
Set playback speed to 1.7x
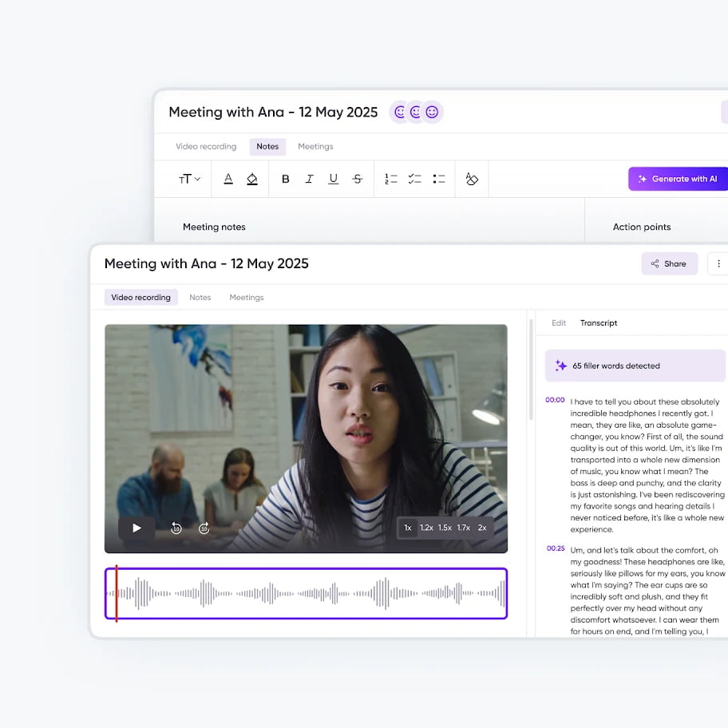tap(463, 528)
